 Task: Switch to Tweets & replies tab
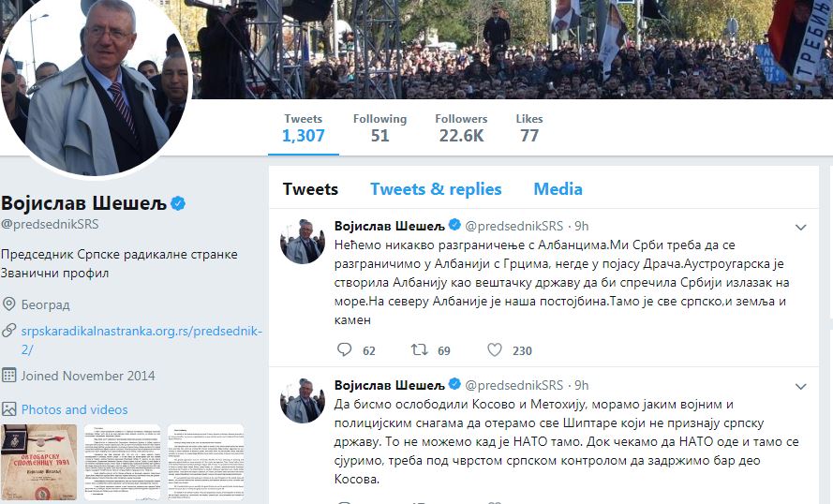tap(436, 189)
